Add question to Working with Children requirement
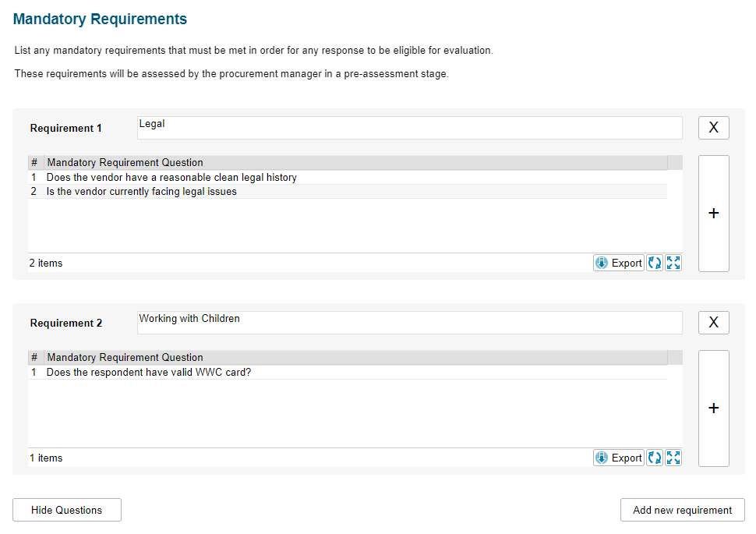Image resolution: width=756 pixels, height=534 pixels. pyautogui.click(x=714, y=408)
